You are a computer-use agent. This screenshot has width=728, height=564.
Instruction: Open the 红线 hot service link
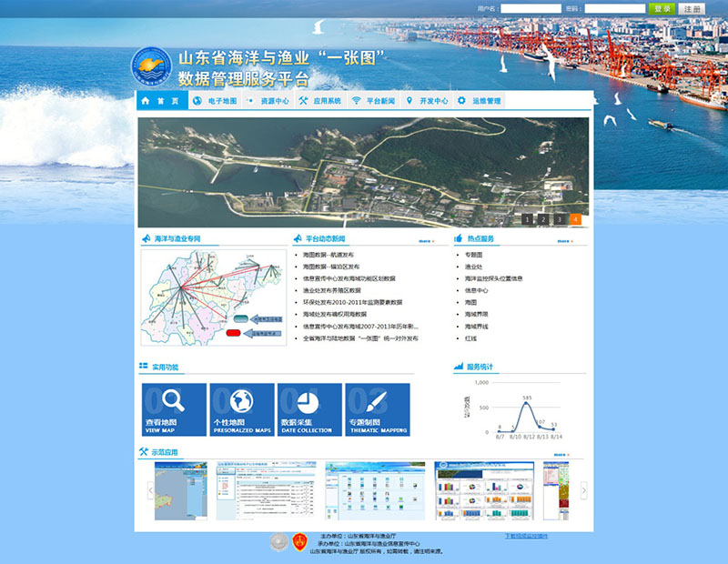tap(470, 338)
